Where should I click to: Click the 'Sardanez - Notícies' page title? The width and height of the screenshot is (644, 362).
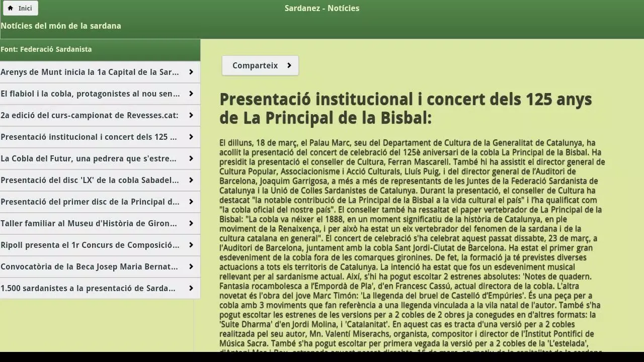click(x=322, y=8)
